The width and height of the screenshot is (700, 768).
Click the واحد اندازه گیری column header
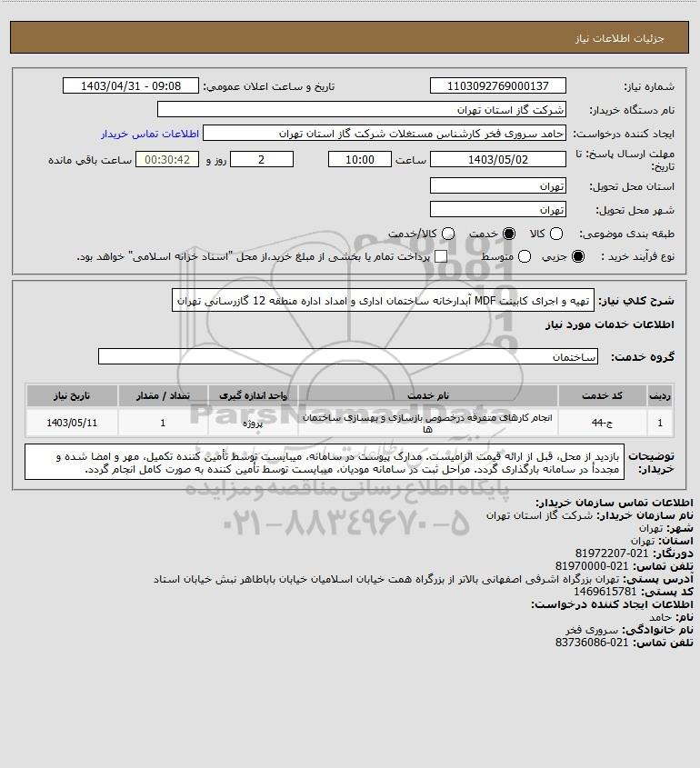[x=254, y=395]
